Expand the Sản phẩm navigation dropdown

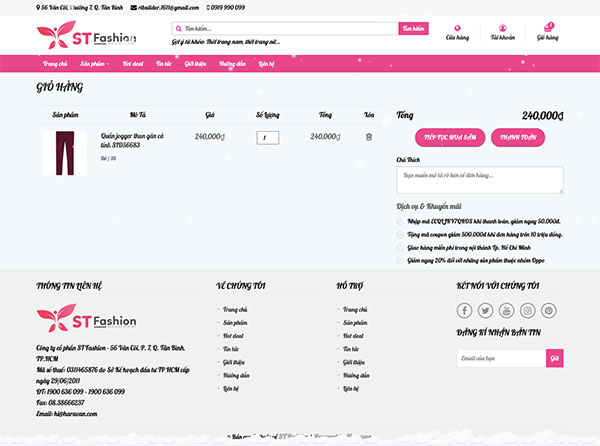pyautogui.click(x=95, y=63)
